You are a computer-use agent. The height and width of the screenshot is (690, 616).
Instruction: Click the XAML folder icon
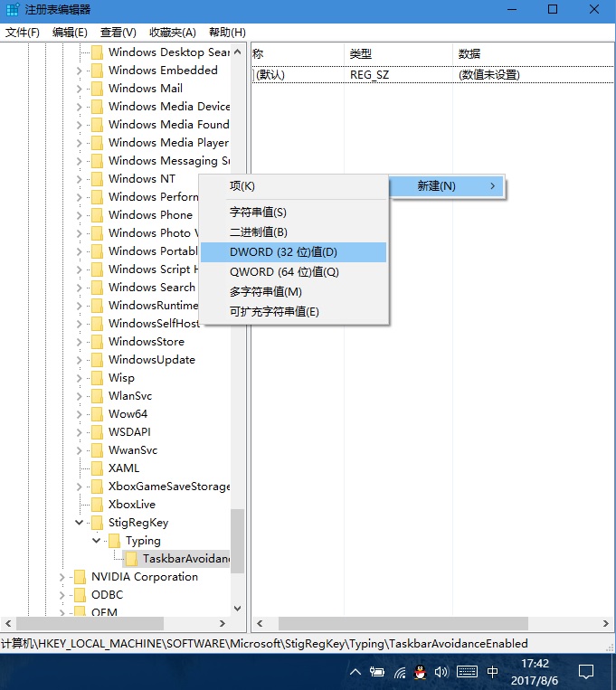pos(97,468)
